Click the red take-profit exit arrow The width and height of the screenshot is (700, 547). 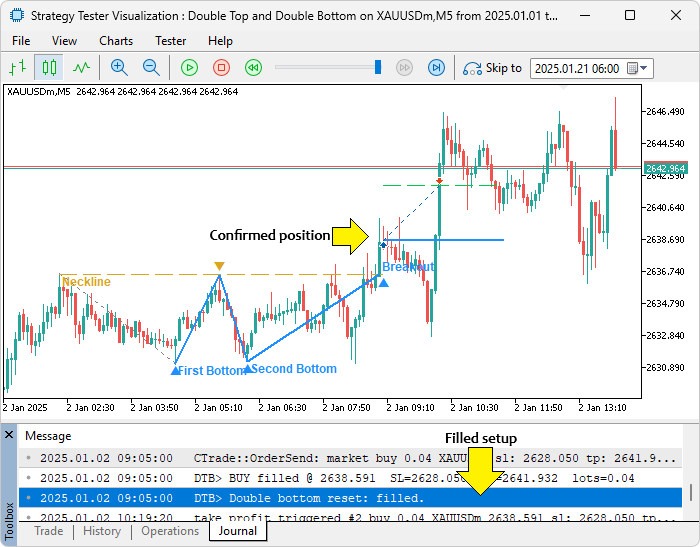coord(440,181)
